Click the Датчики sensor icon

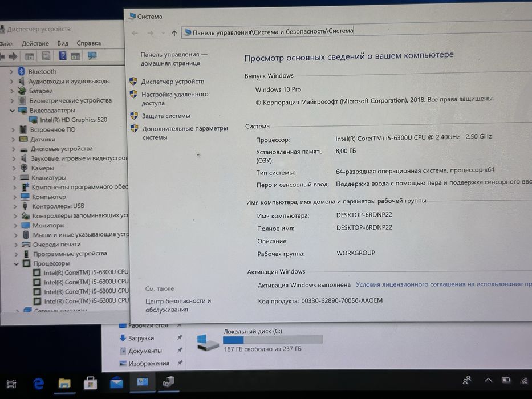[23, 139]
